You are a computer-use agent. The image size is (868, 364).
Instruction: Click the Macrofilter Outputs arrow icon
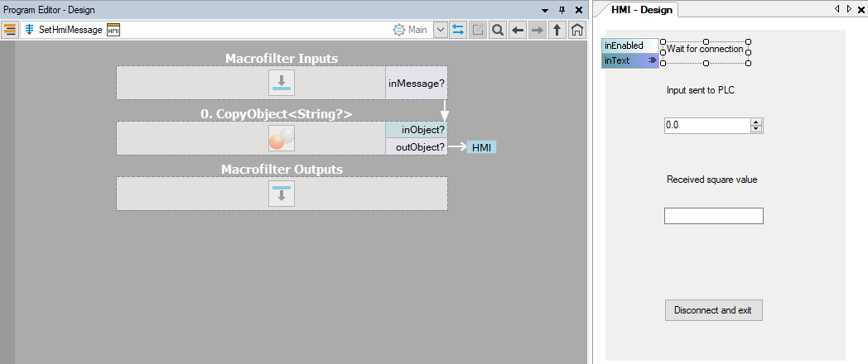pos(281,194)
